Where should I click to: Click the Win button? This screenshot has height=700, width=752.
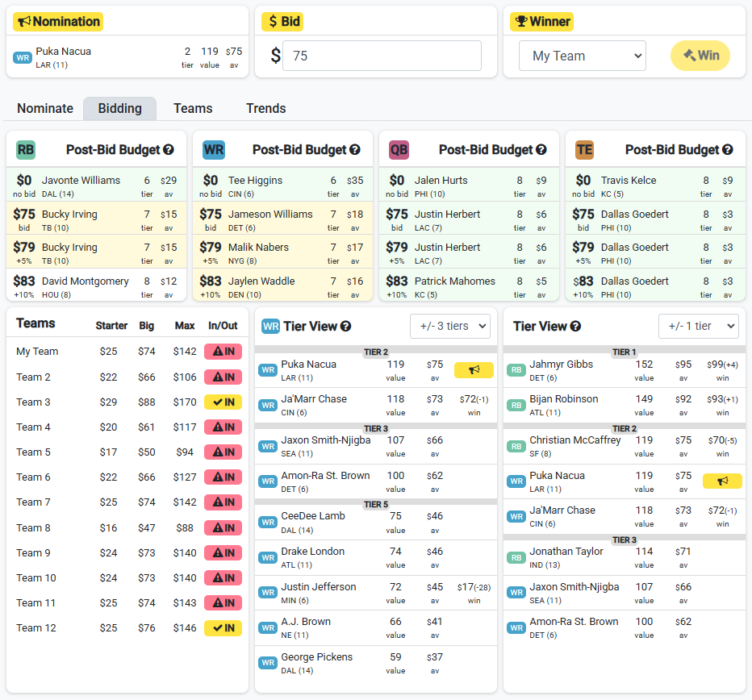point(700,56)
